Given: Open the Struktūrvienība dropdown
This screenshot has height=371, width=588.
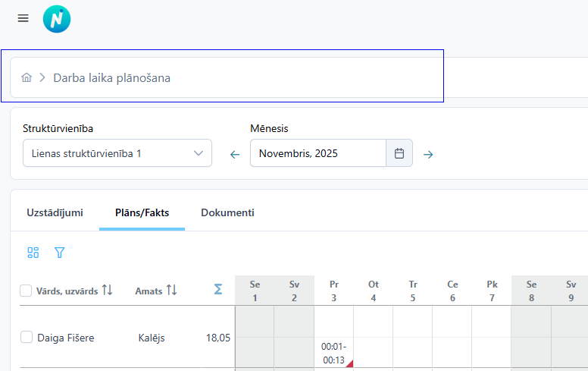Looking at the screenshot, I should [117, 153].
